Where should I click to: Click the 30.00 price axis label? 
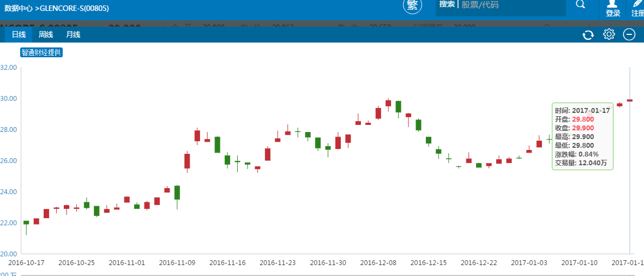[9, 99]
